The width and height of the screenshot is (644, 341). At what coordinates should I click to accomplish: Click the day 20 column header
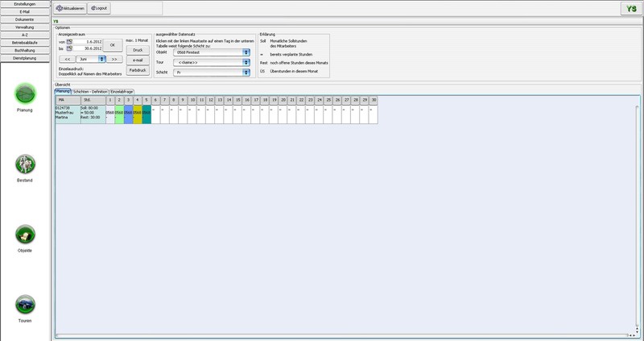pos(283,101)
